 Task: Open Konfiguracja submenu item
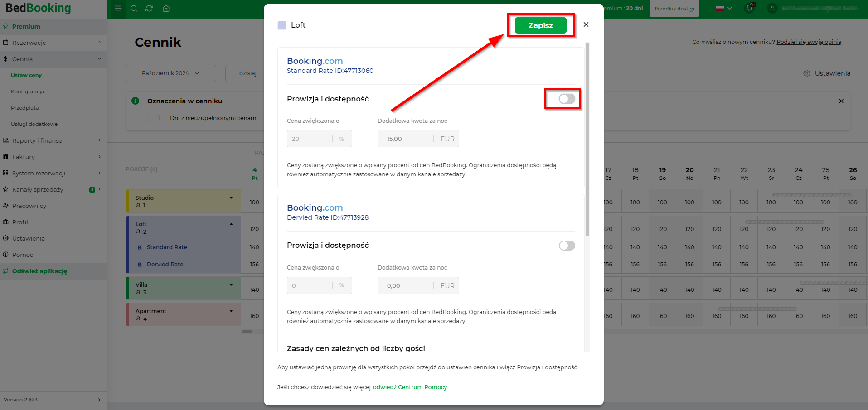click(x=27, y=92)
